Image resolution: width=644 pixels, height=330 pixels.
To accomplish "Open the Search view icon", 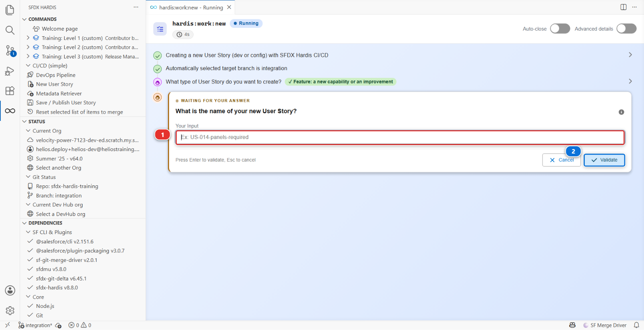I will pos(10,30).
